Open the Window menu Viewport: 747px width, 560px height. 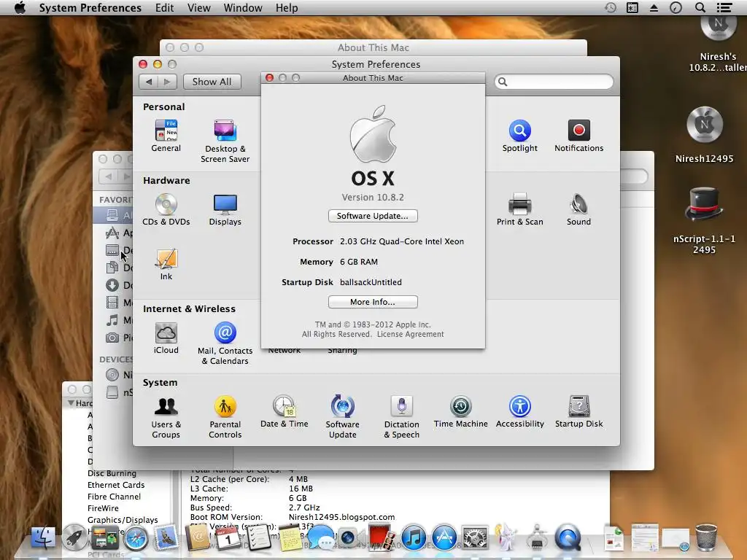tap(242, 7)
